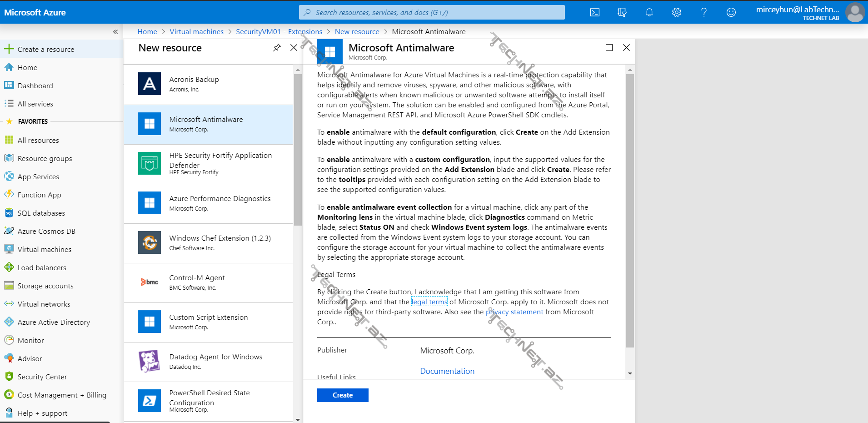This screenshot has width=868, height=423.
Task: Maximize the Microsoft Antimalware blade
Action: 609,48
